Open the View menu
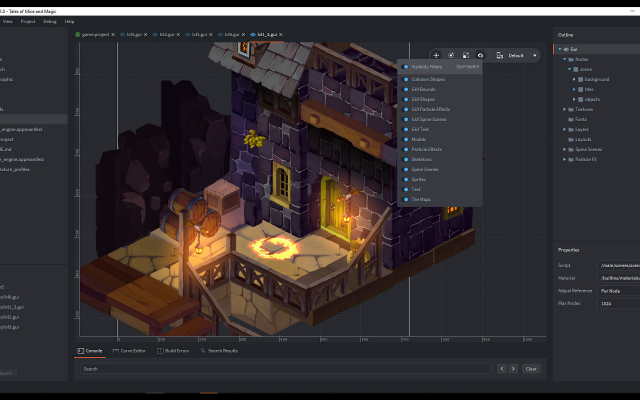The height and width of the screenshot is (400, 640). pos(8,22)
